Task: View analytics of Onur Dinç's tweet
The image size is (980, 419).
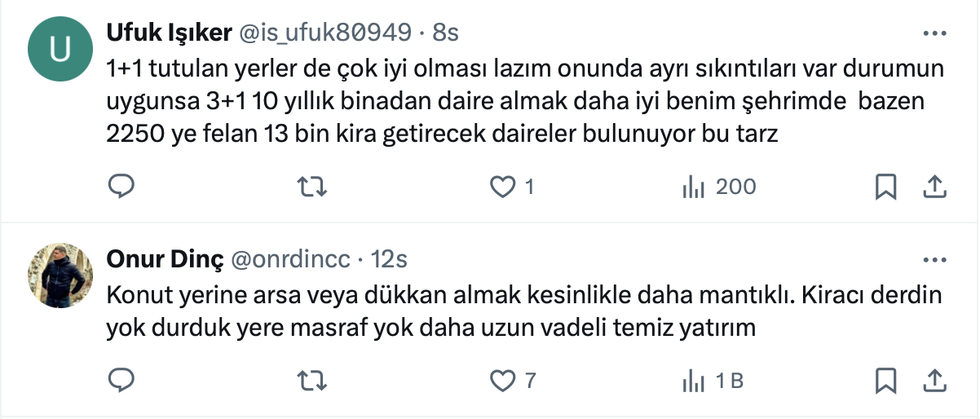Action: (x=694, y=380)
